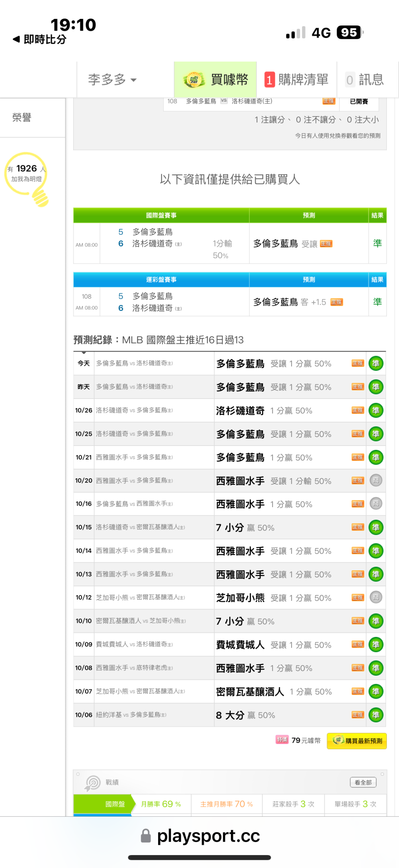Open the 李多多 user dropdown

tap(112, 79)
